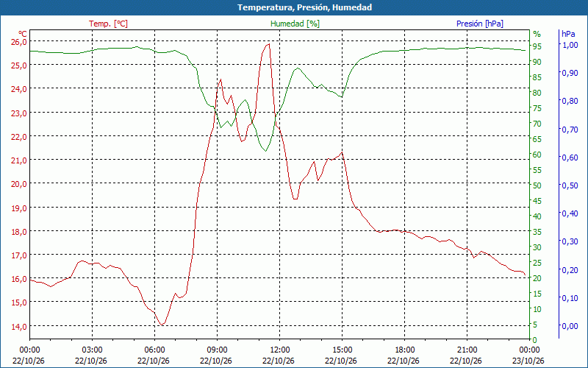The height and width of the screenshot is (368, 588).
Task: Click the '17,0' temperature axis value
Action: (20, 255)
